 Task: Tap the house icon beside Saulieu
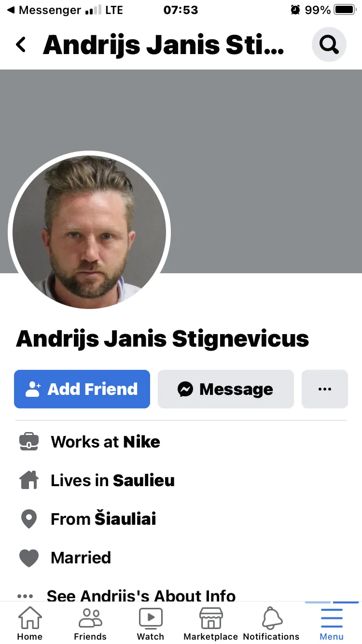28,480
